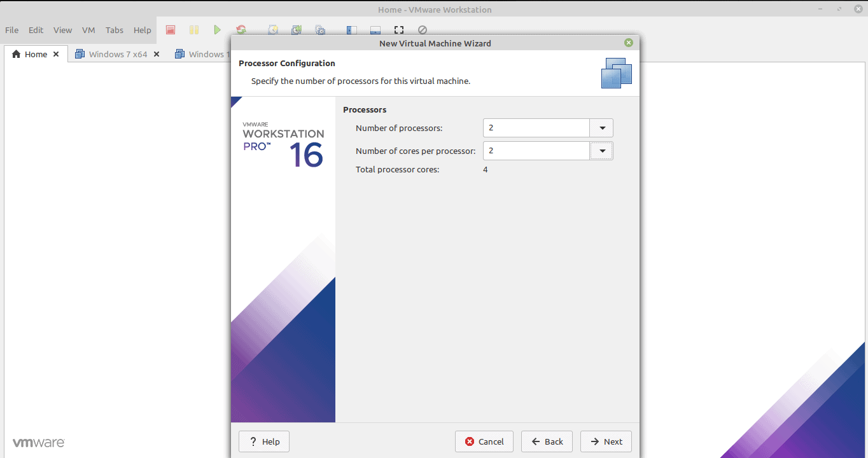Click the red power off toolbar icon
Viewport: 868px width, 458px height.
tap(171, 30)
